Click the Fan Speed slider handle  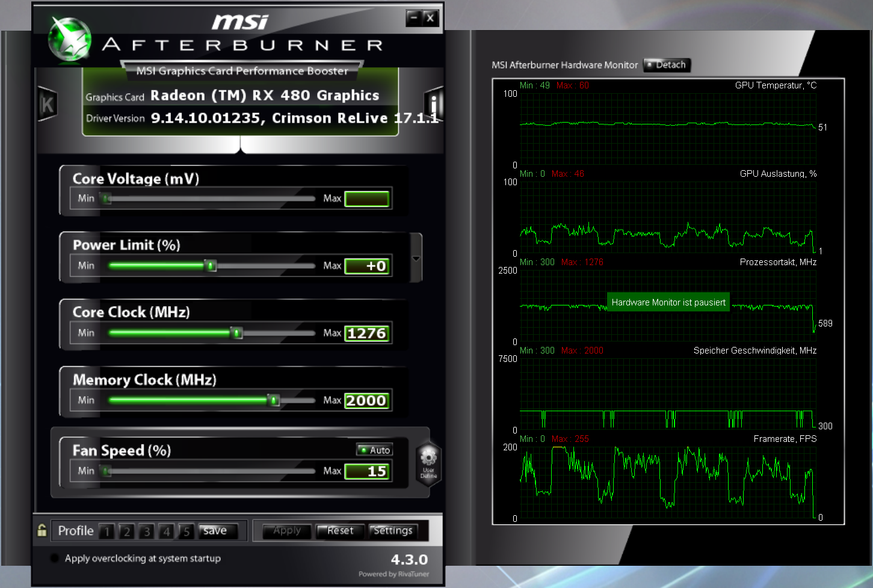pyautogui.click(x=106, y=471)
